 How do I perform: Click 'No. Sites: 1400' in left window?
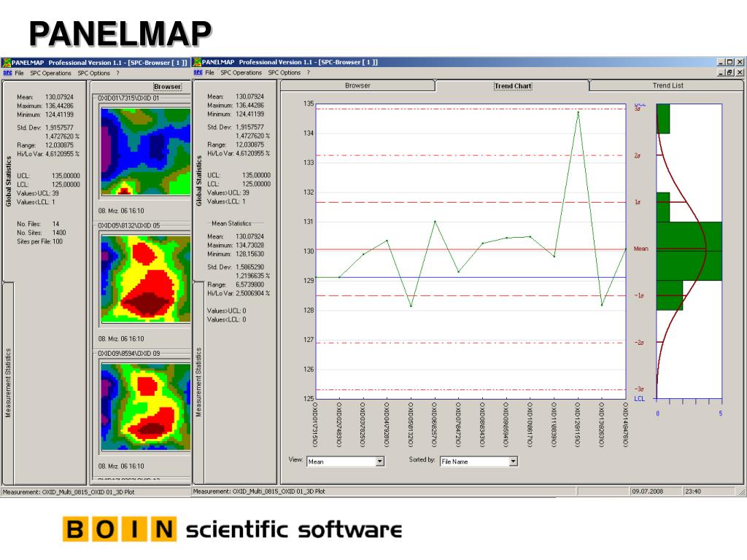[42, 233]
